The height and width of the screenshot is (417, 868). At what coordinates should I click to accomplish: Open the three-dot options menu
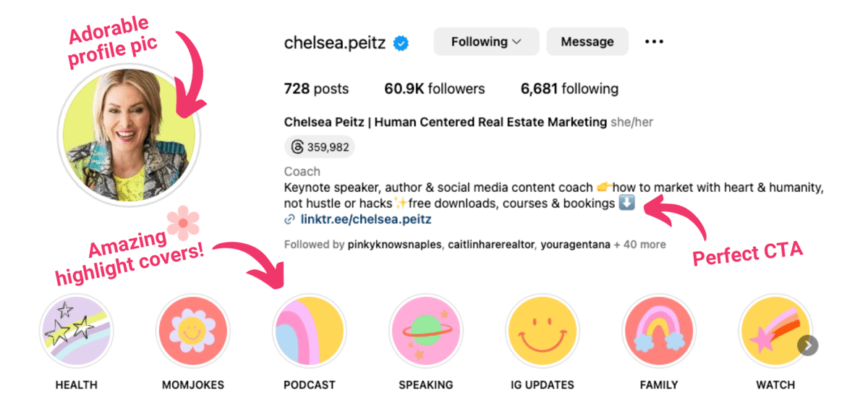pos(654,41)
